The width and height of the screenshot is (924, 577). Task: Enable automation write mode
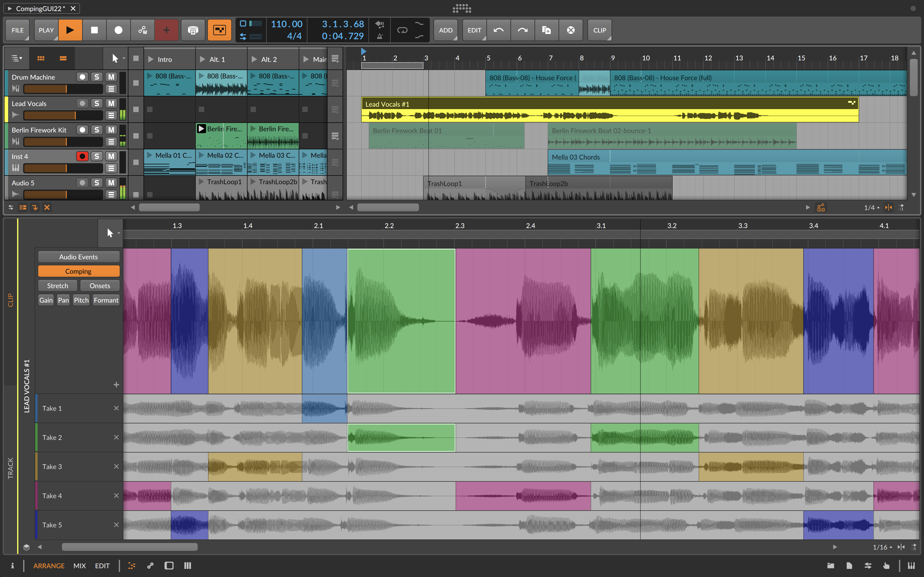pyautogui.click(x=142, y=30)
